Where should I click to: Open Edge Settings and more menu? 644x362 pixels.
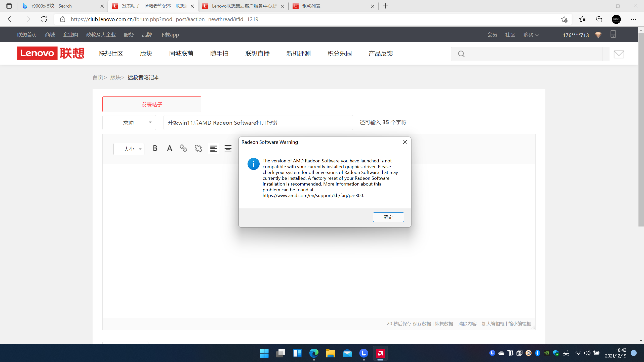633,19
